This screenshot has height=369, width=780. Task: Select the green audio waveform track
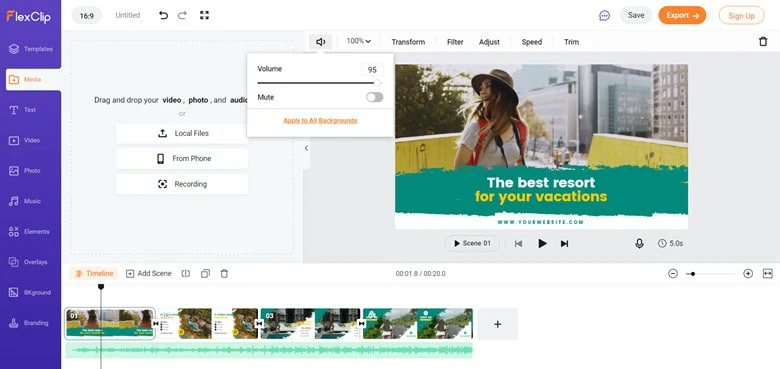click(x=269, y=351)
